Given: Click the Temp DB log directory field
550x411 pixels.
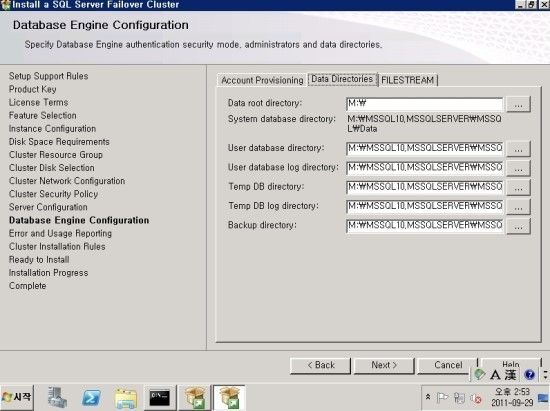Looking at the screenshot, I should pos(424,206).
